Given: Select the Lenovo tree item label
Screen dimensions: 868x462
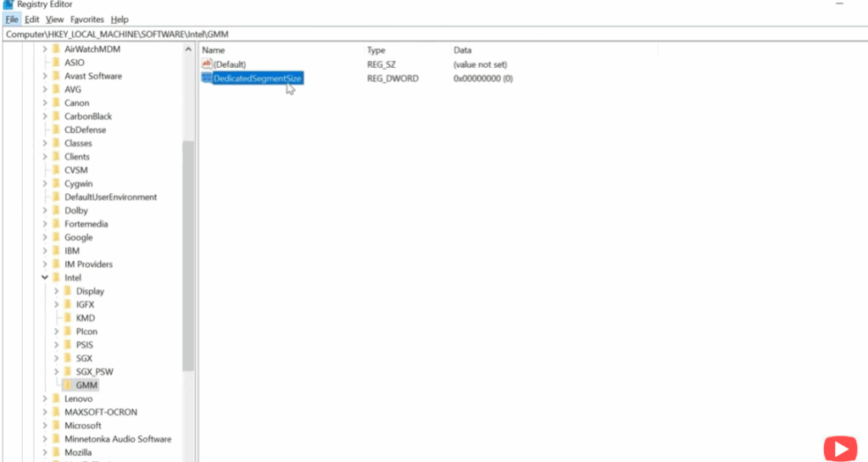Looking at the screenshot, I should tap(78, 398).
